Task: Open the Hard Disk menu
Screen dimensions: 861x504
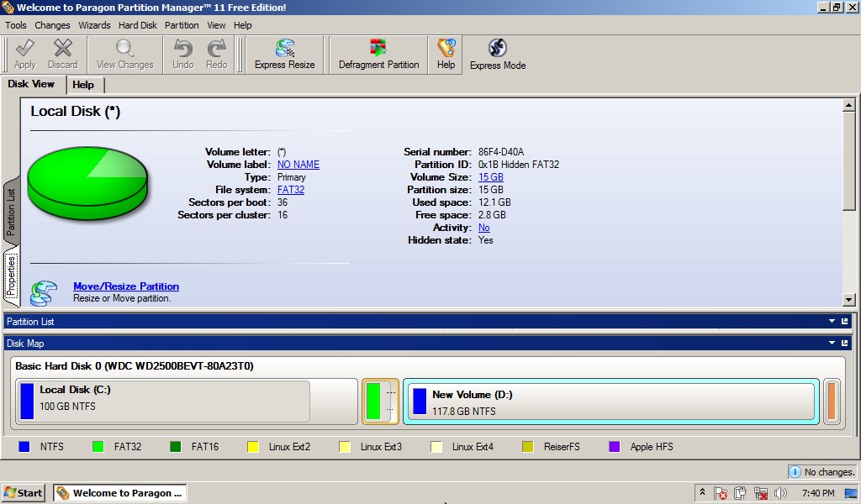Action: coord(138,25)
